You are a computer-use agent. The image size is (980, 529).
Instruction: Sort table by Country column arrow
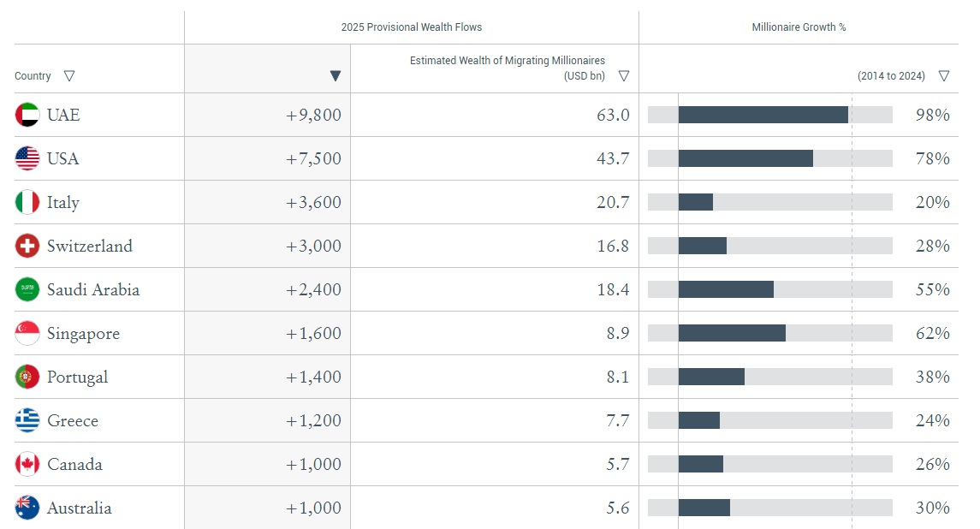pos(69,75)
